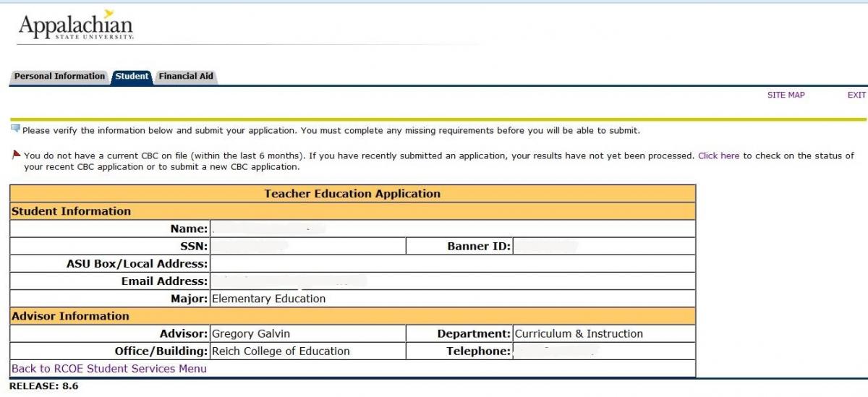Click the 'Please verify the information' instruction text

click(331, 131)
